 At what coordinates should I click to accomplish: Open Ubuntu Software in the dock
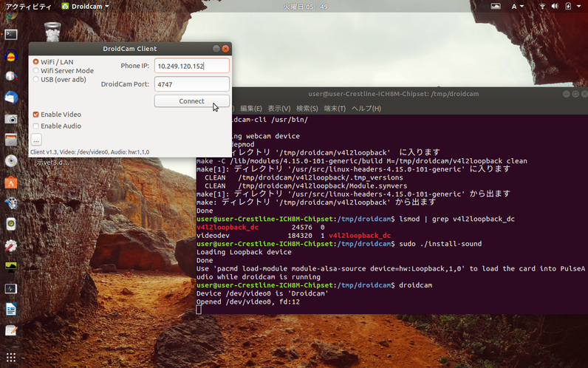coord(11,183)
